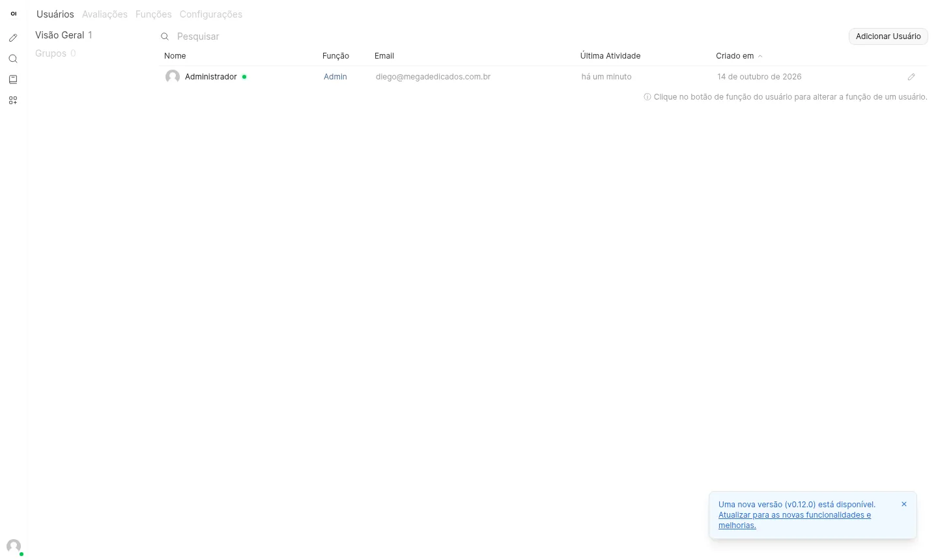Click the magnifier icon beside Pesquisar

point(165,36)
